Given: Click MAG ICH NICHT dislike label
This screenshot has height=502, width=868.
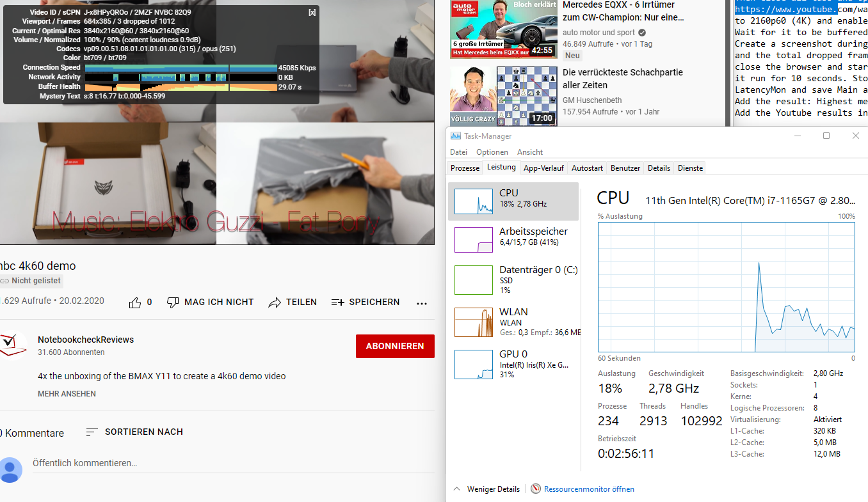Looking at the screenshot, I should point(219,302).
